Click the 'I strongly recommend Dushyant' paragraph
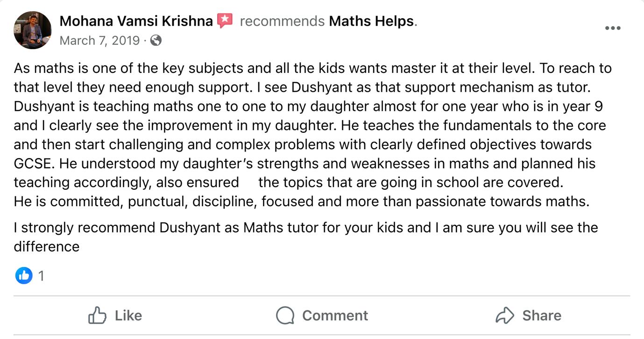 tap(305, 228)
